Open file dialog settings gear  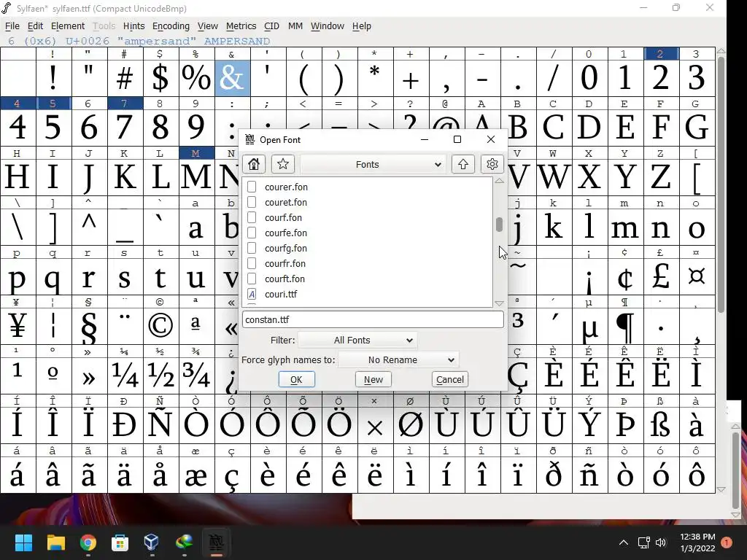click(x=492, y=164)
